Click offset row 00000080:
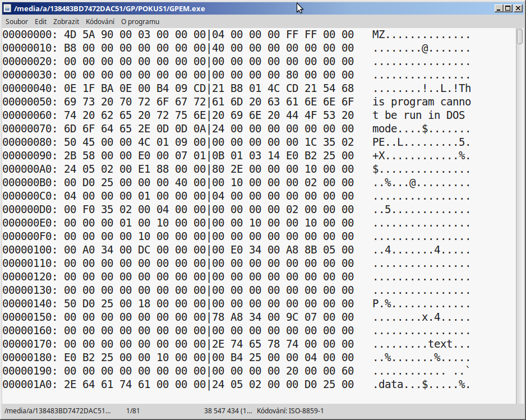This screenshot has height=420, width=526. (30, 142)
